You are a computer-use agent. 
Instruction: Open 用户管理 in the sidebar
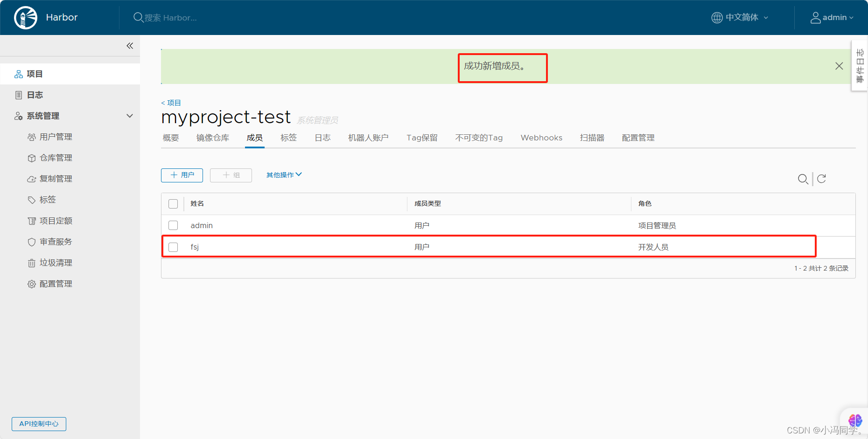pyautogui.click(x=56, y=137)
